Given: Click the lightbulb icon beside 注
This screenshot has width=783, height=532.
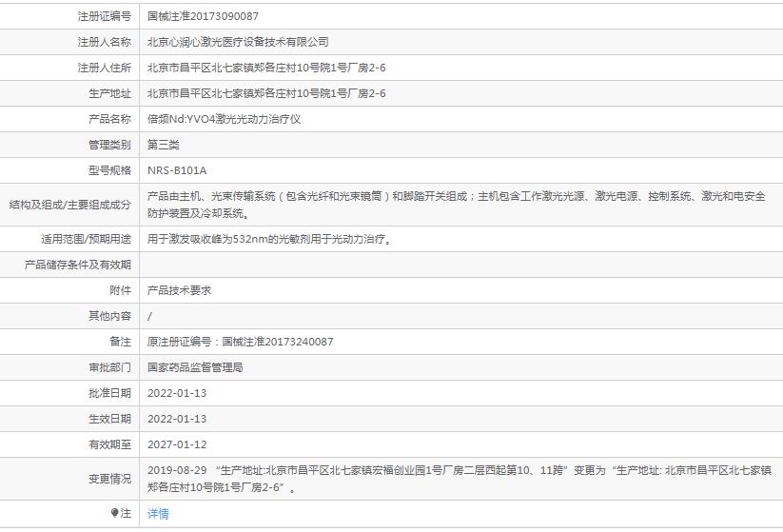Looking at the screenshot, I should click(114, 513).
